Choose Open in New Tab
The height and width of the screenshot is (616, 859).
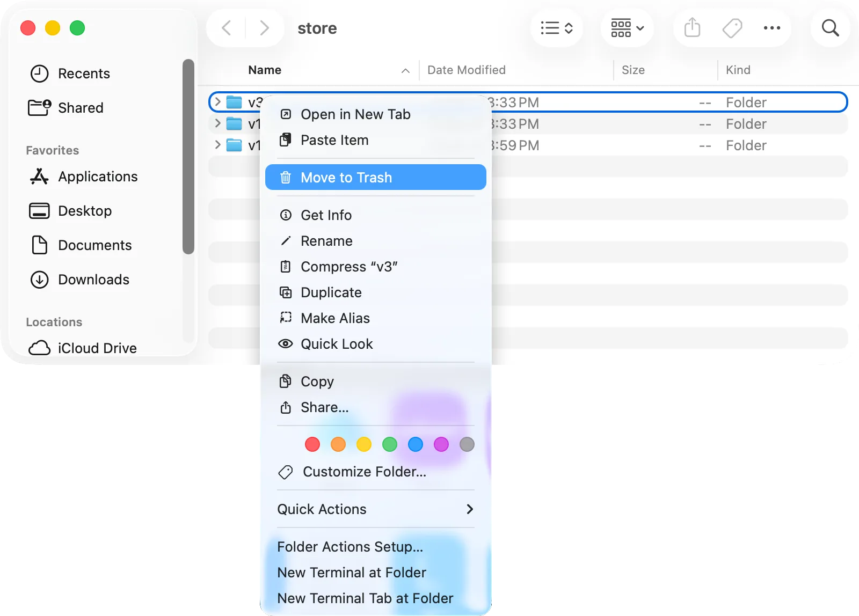pos(376,114)
